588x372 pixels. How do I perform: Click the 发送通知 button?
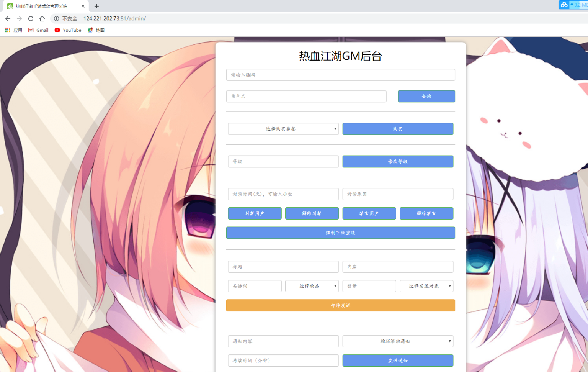tap(398, 361)
